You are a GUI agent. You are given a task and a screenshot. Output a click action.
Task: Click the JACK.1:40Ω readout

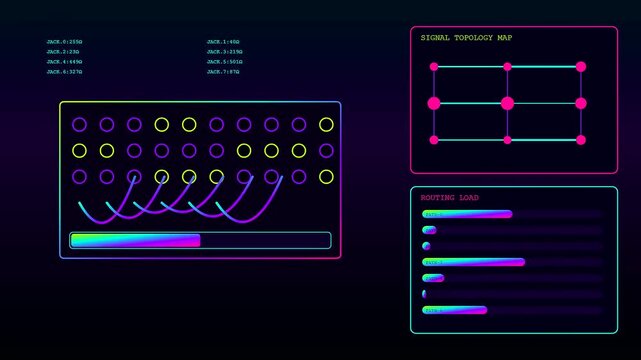click(223, 42)
